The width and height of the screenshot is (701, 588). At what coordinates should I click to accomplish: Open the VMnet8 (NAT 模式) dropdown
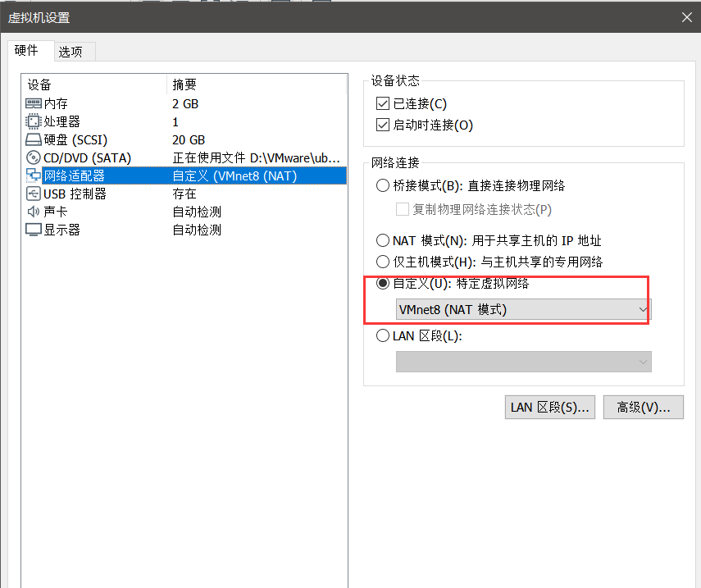point(524,309)
